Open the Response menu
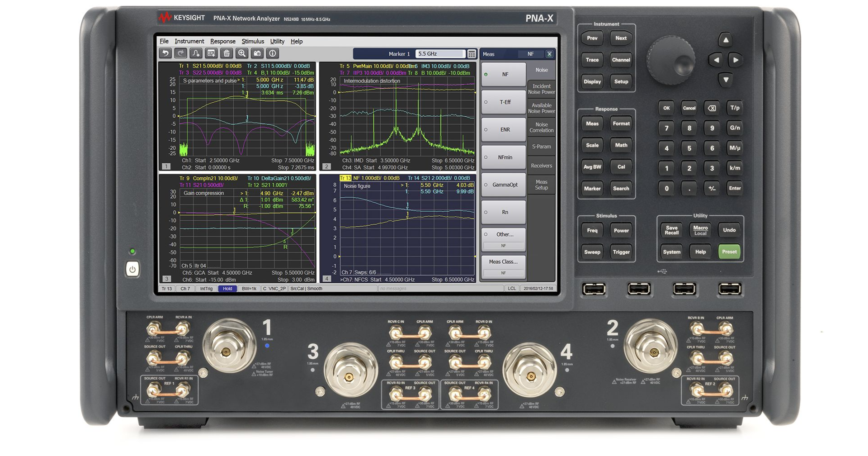This screenshot has height=456, width=868. tap(223, 41)
